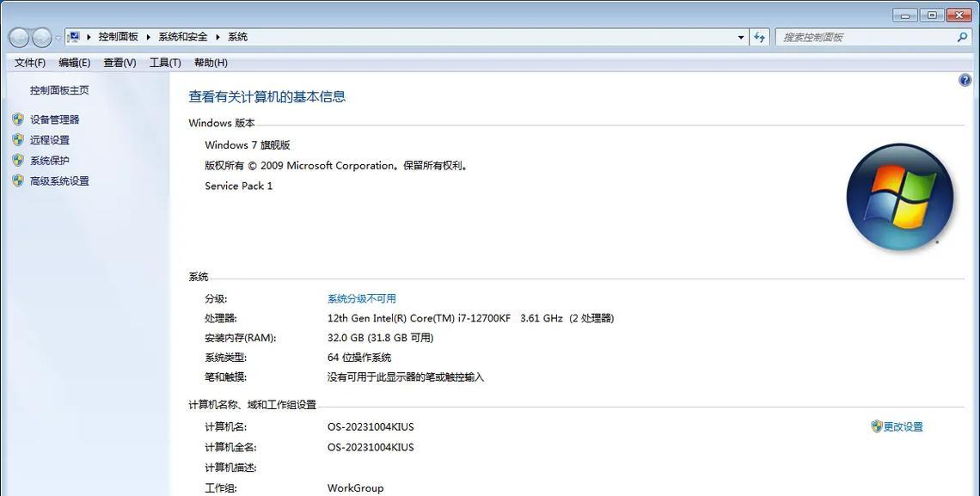Screen dimensions: 980x496
Task: Click the 更改设置 link
Action: click(x=903, y=426)
